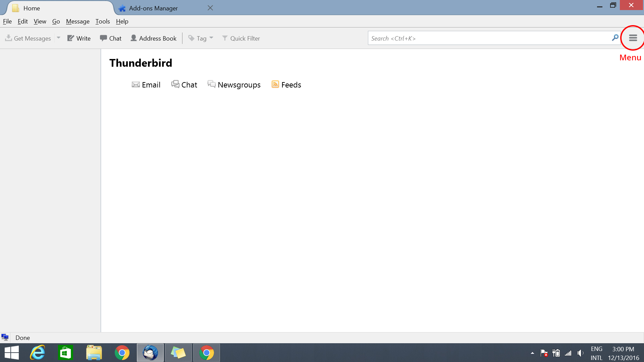Open the Go menu
644x362 pixels.
56,21
